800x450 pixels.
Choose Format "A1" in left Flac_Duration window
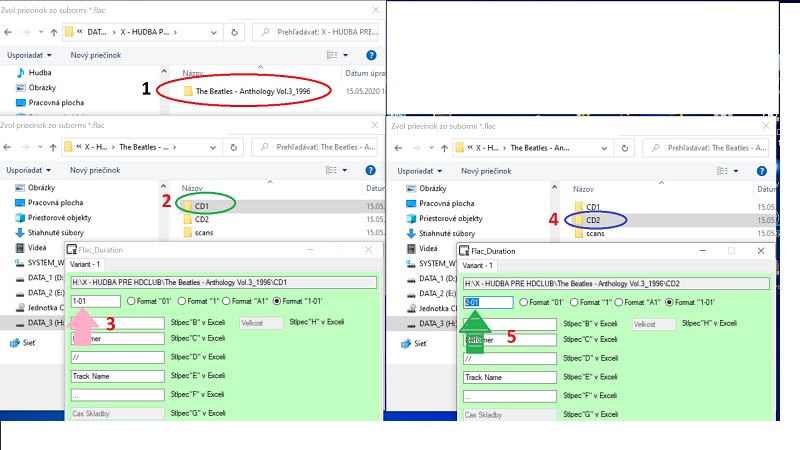[227, 302]
